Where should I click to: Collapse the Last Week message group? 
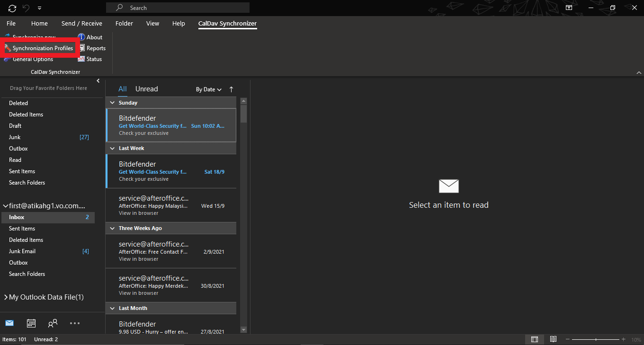pyautogui.click(x=112, y=149)
